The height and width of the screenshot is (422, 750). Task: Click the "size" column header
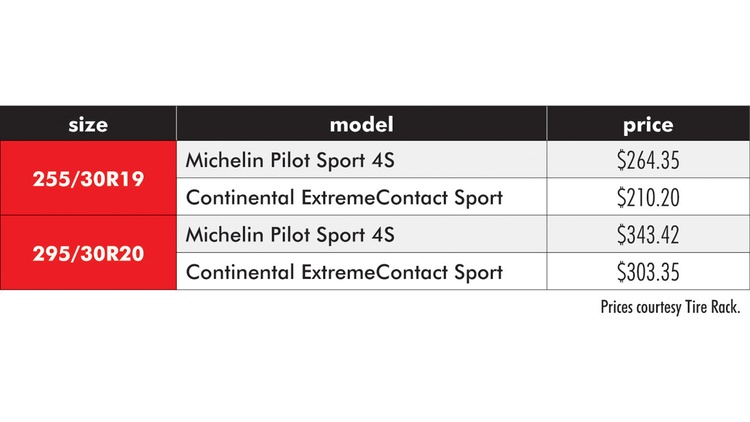tap(88, 125)
